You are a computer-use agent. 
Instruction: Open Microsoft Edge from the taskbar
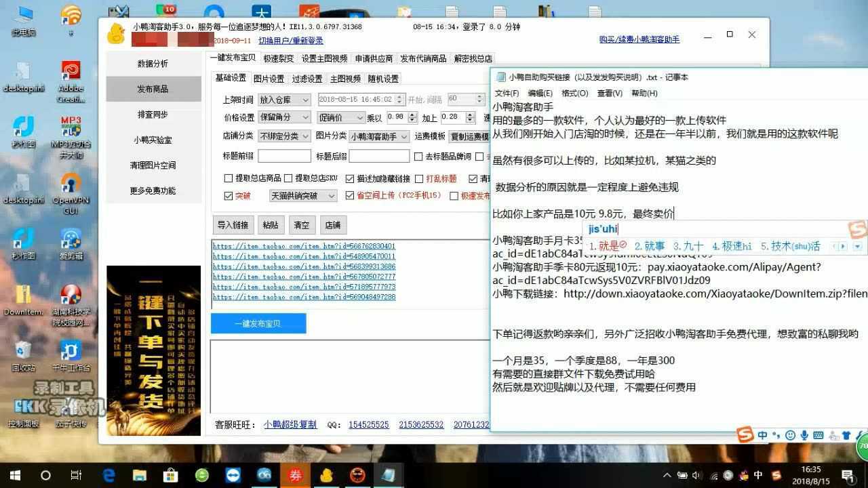click(108, 475)
